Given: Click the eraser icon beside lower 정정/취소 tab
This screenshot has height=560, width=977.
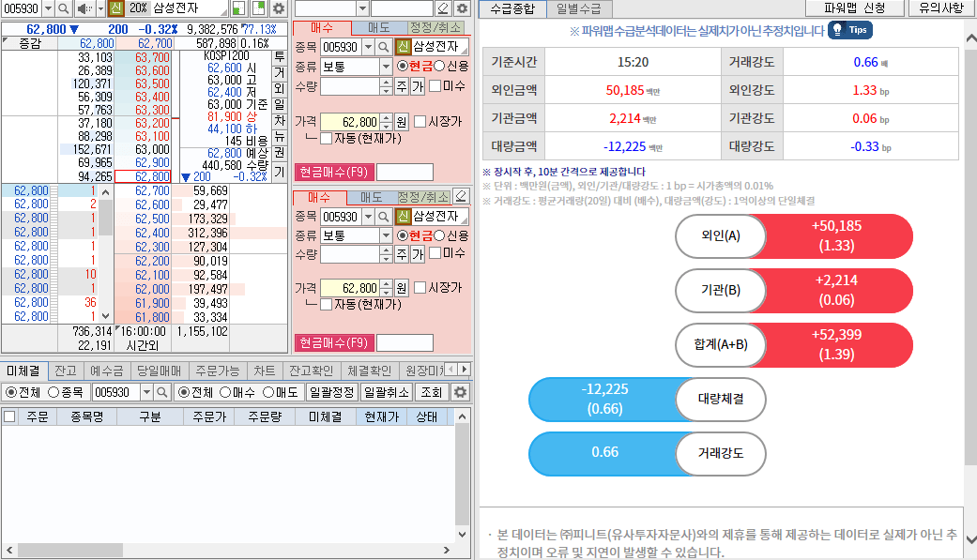Looking at the screenshot, I should (x=461, y=196).
